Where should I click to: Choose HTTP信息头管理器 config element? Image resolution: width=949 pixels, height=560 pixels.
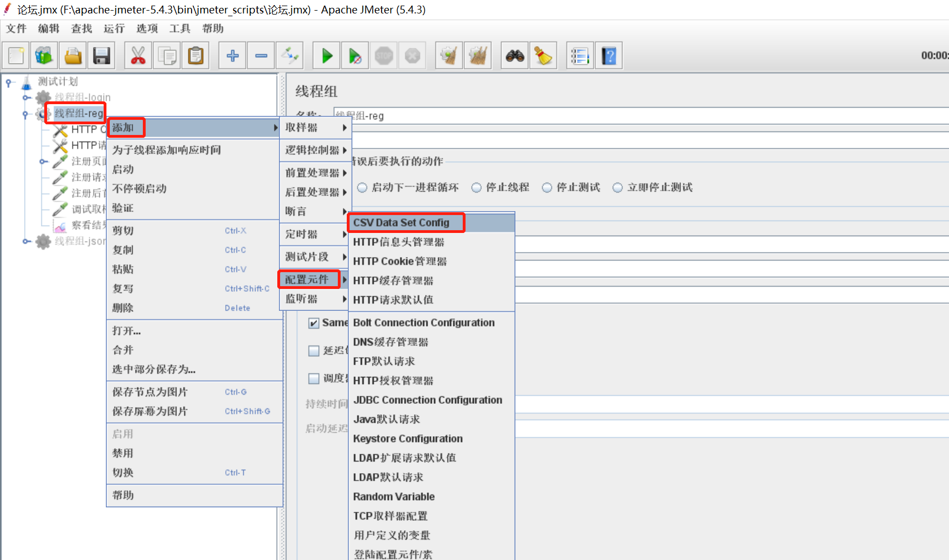pyautogui.click(x=431, y=242)
